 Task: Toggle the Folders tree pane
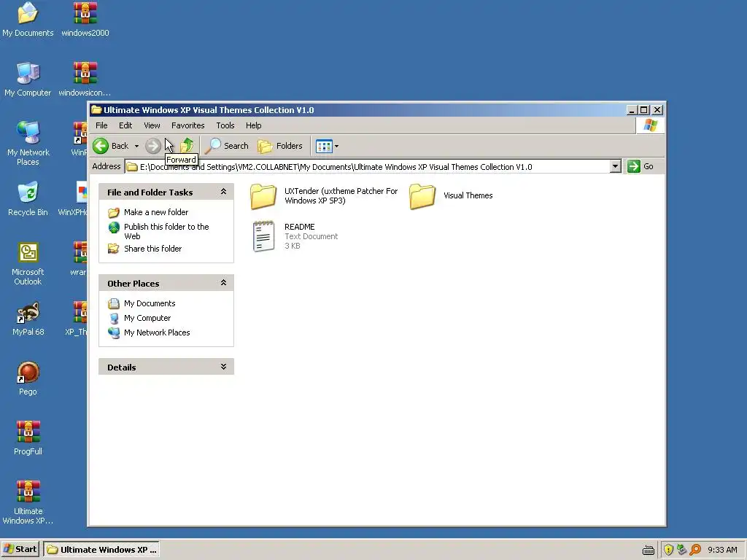tap(280, 146)
